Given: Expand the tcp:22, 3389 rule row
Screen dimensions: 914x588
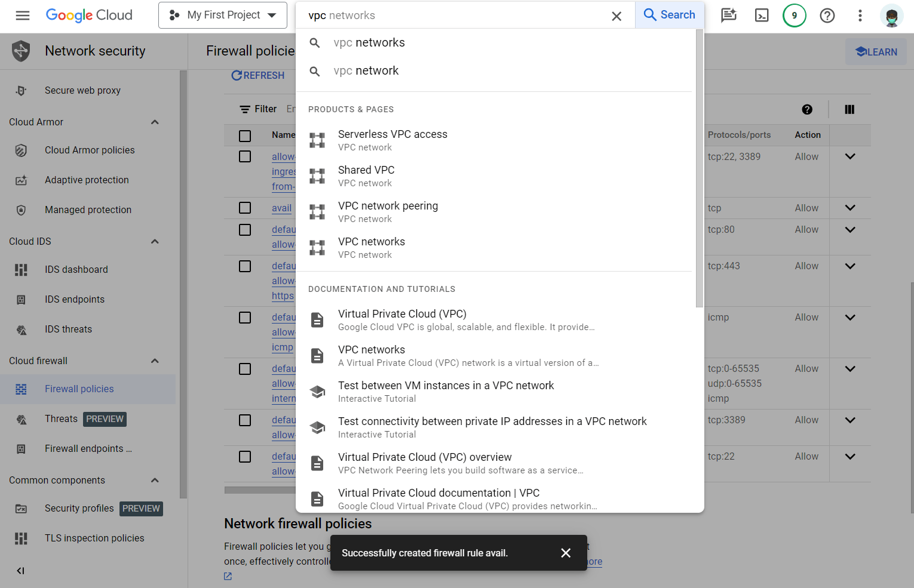Looking at the screenshot, I should [x=850, y=156].
